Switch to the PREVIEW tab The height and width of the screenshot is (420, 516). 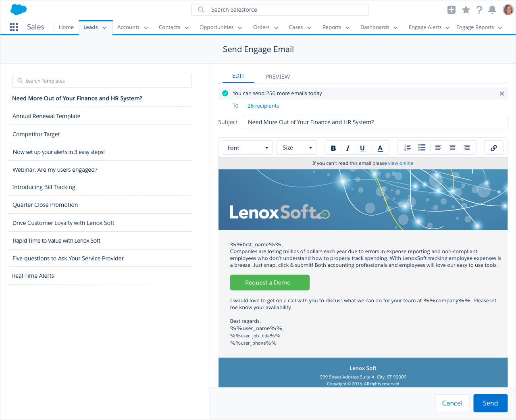coord(277,77)
